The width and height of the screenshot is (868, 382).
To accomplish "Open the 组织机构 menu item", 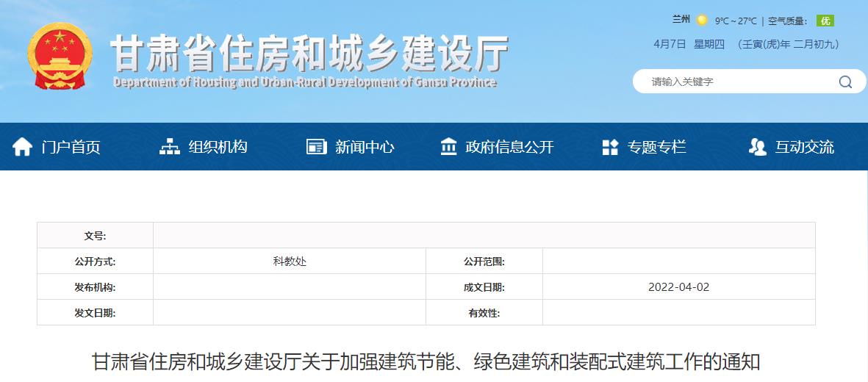I will pyautogui.click(x=218, y=147).
